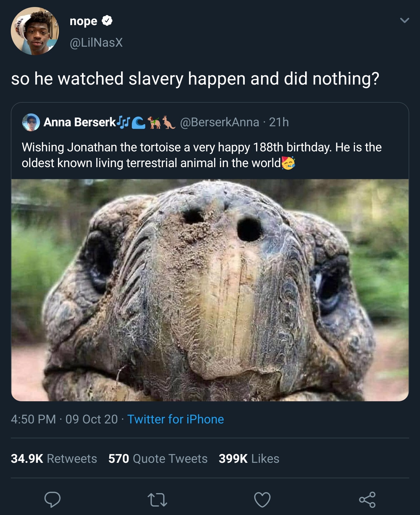
Task: Open the @LilNasX handle
Action: click(x=96, y=43)
